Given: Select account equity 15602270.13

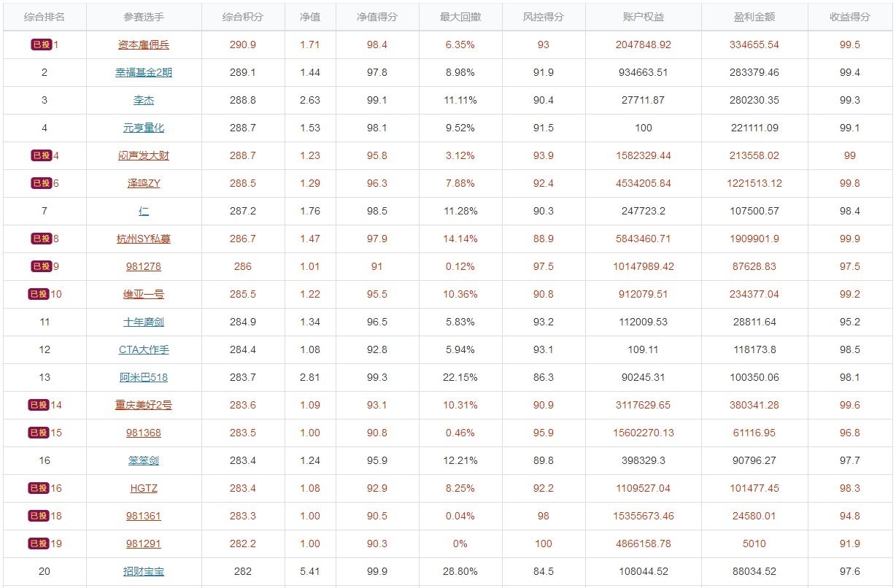Looking at the screenshot, I should pyautogui.click(x=644, y=433).
